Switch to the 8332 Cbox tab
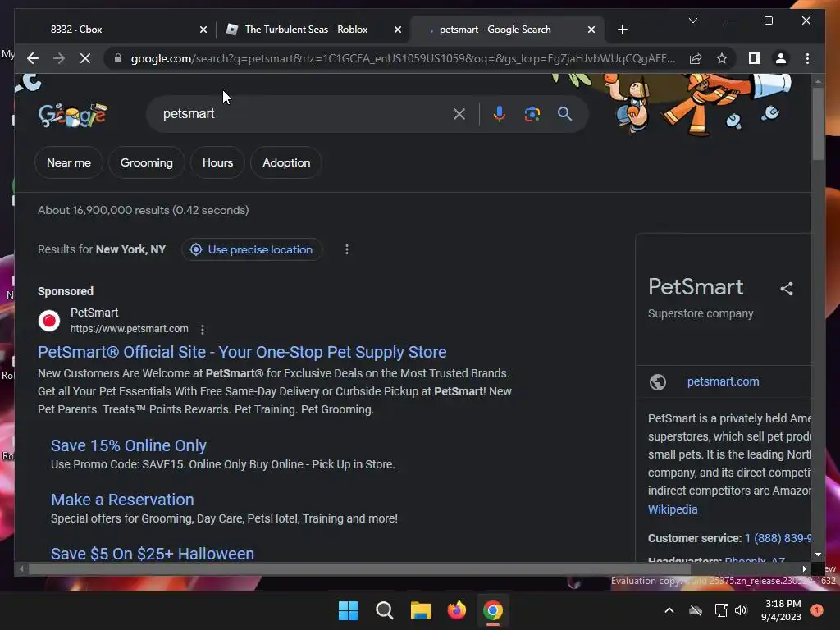Image resolution: width=840 pixels, height=630 pixels. (x=76, y=30)
